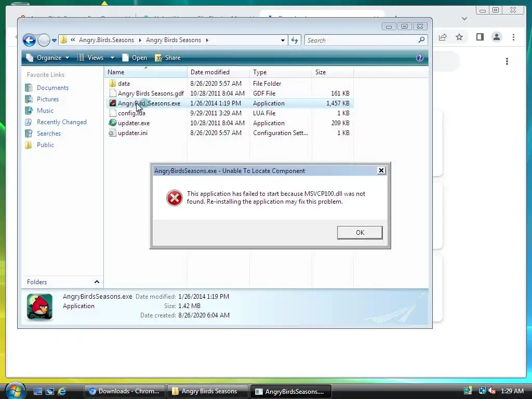
Task: Click the Windows Start orb
Action: [15, 391]
